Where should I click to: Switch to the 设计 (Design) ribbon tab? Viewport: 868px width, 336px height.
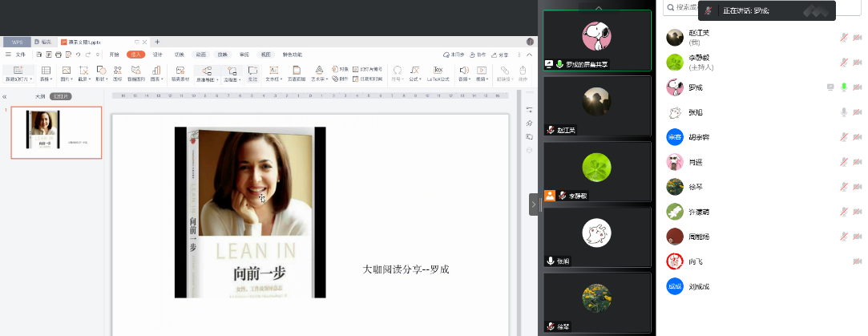pyautogui.click(x=158, y=55)
